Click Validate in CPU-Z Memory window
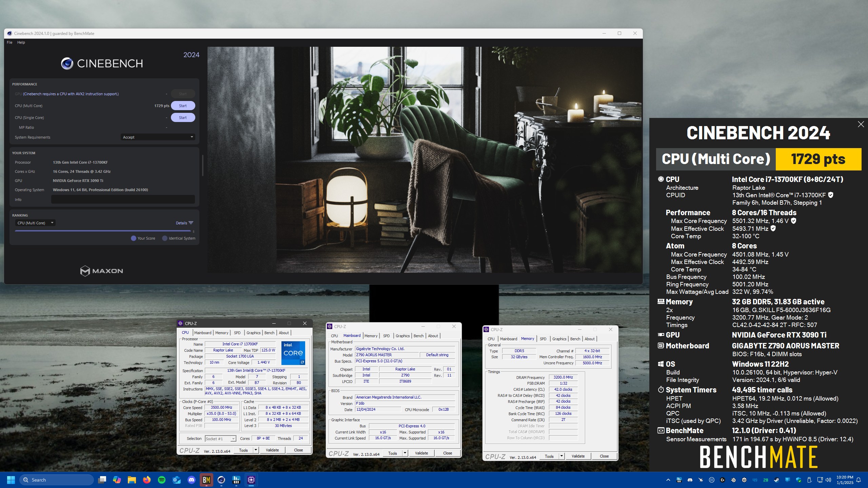This screenshot has width=868, height=488. (578, 456)
